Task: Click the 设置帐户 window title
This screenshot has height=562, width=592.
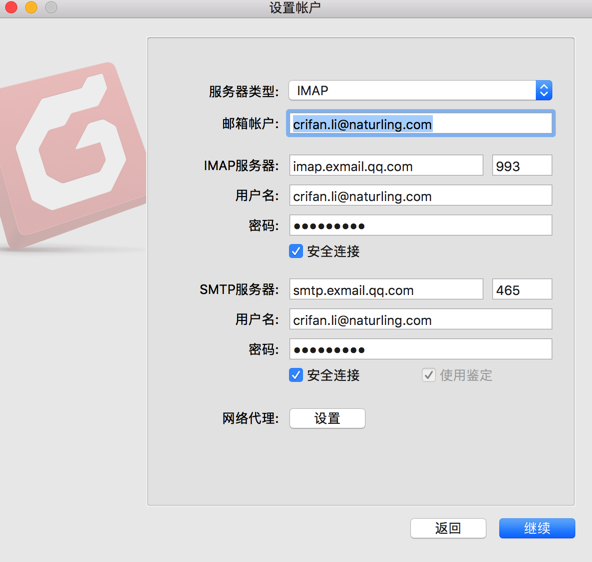Action: (295, 8)
